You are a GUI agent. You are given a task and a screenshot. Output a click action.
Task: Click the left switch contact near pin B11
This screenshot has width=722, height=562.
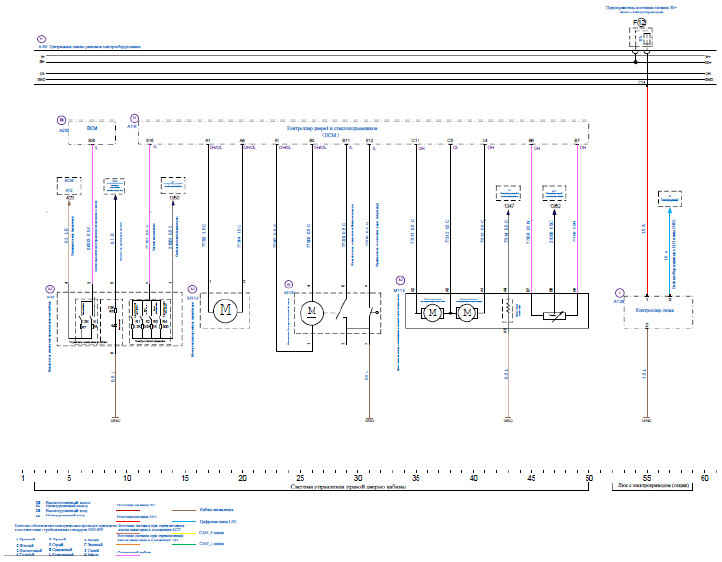pyautogui.click(x=343, y=310)
